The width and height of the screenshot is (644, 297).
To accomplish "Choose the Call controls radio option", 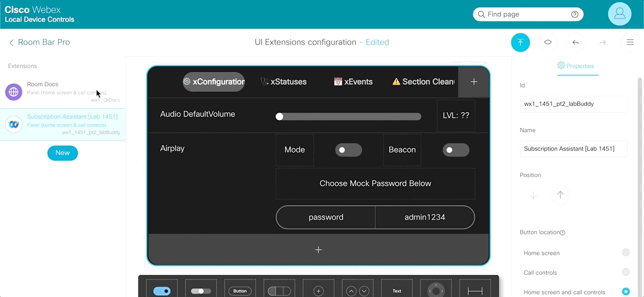I will tap(626, 272).
